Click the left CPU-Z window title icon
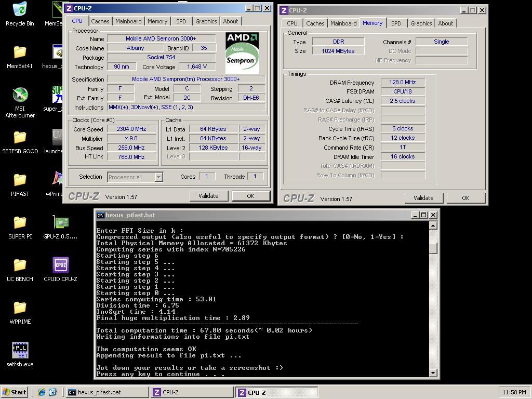Screen dimensions: 532x399 69,8
